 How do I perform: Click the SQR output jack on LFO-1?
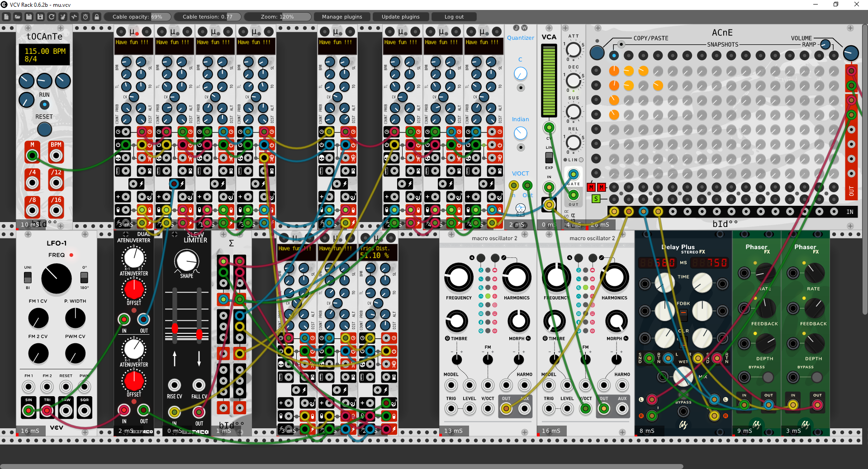pos(85,411)
